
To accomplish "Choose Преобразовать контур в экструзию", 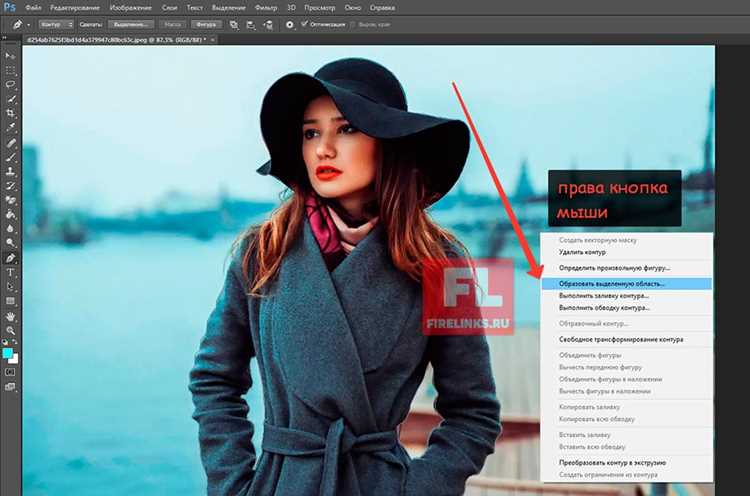I will [x=627, y=463].
